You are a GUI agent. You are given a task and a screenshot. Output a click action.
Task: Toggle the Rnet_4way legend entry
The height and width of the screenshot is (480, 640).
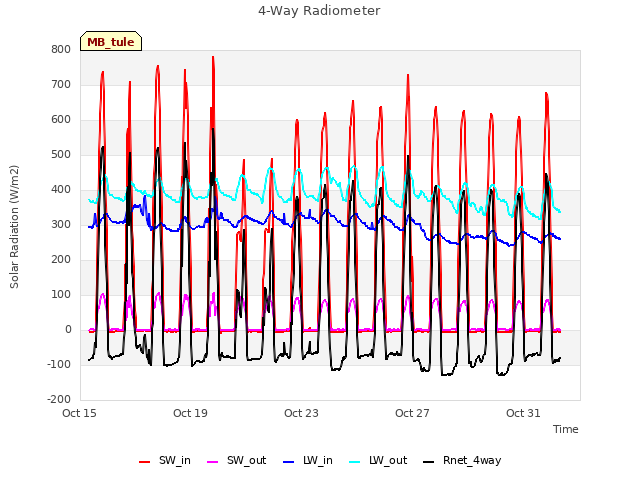pos(462,461)
